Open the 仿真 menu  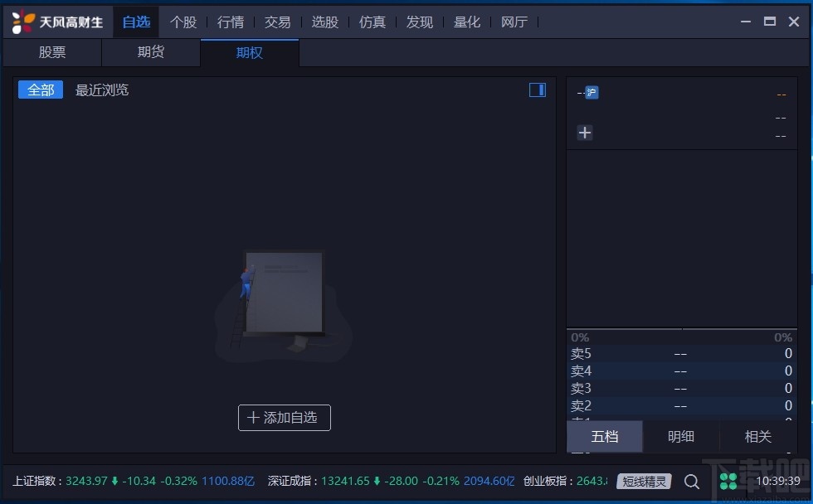tap(372, 22)
